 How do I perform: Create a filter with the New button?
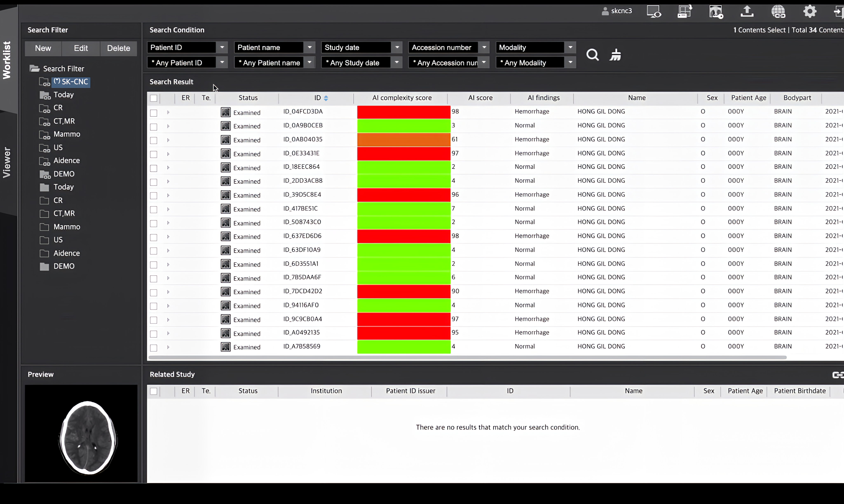(43, 48)
